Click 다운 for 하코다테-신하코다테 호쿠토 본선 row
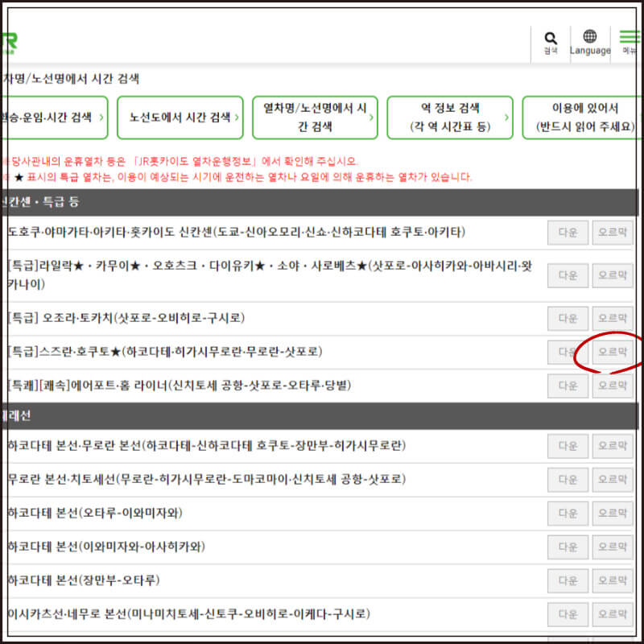 point(568,446)
